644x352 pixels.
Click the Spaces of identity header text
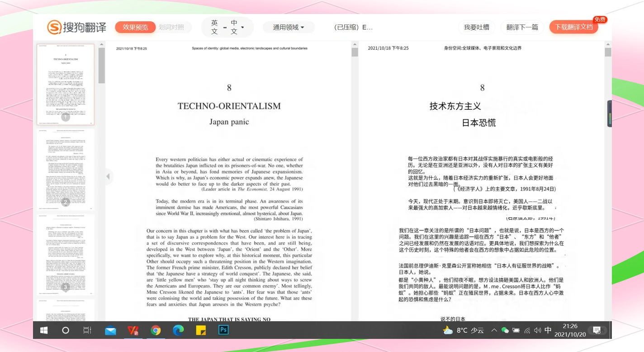[250, 48]
